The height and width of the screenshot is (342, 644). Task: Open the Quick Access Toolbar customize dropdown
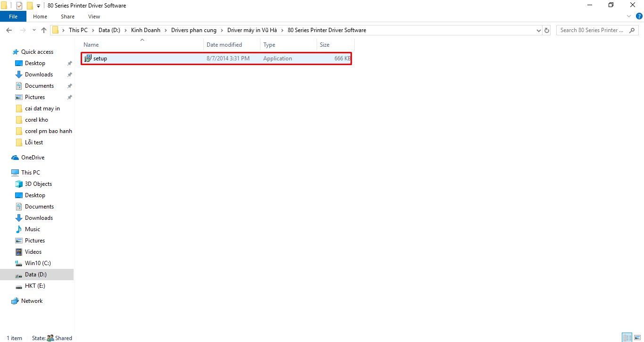pyautogui.click(x=38, y=6)
